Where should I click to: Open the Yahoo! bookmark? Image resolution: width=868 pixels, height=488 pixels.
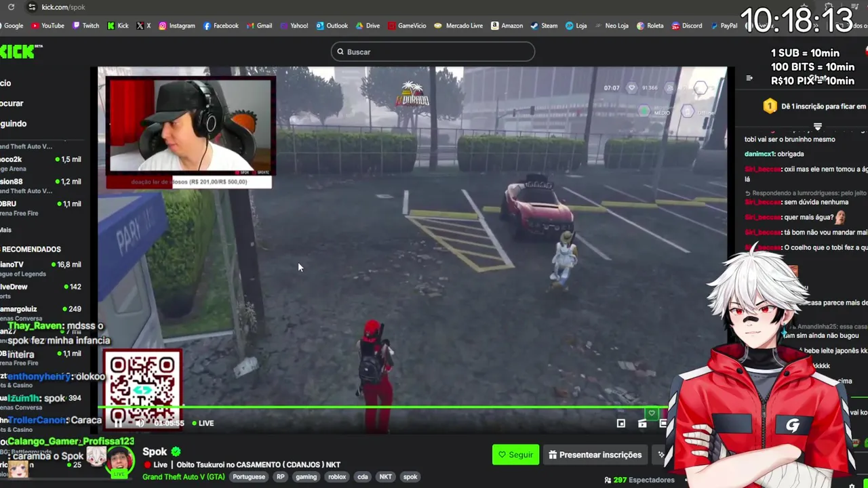(x=294, y=26)
